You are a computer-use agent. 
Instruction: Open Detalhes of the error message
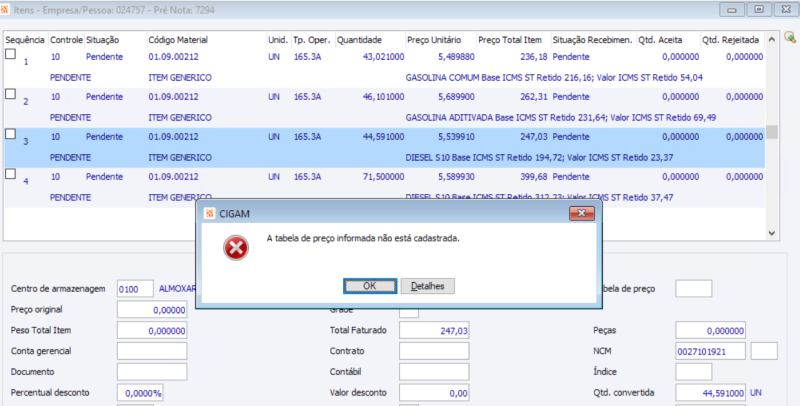(x=428, y=286)
